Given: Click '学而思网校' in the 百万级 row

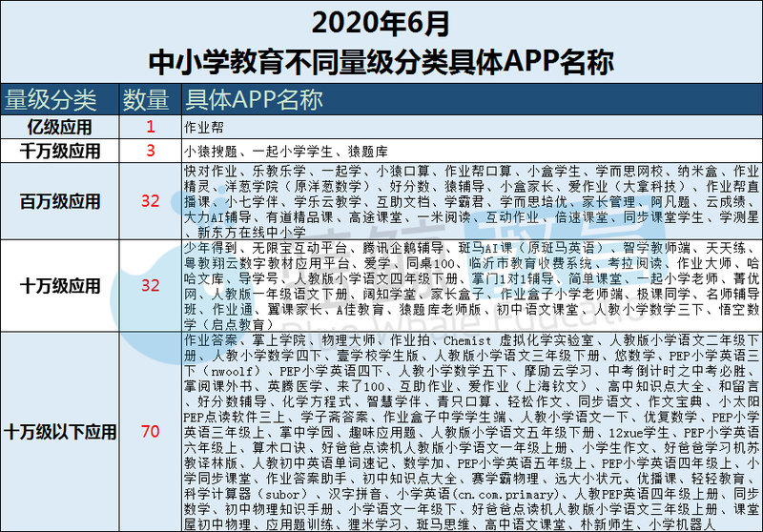Looking at the screenshot, I should point(629,171).
